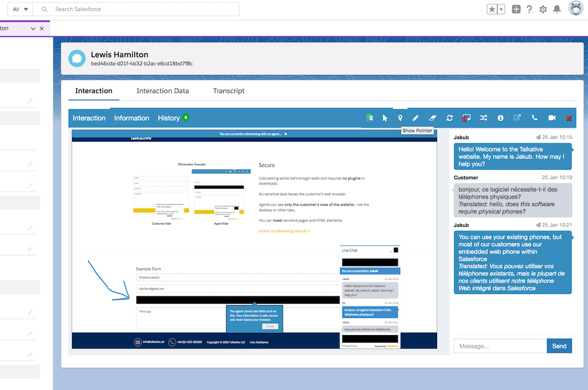Click the shuffle transfer icon
The height and width of the screenshot is (390, 588).
point(484,118)
